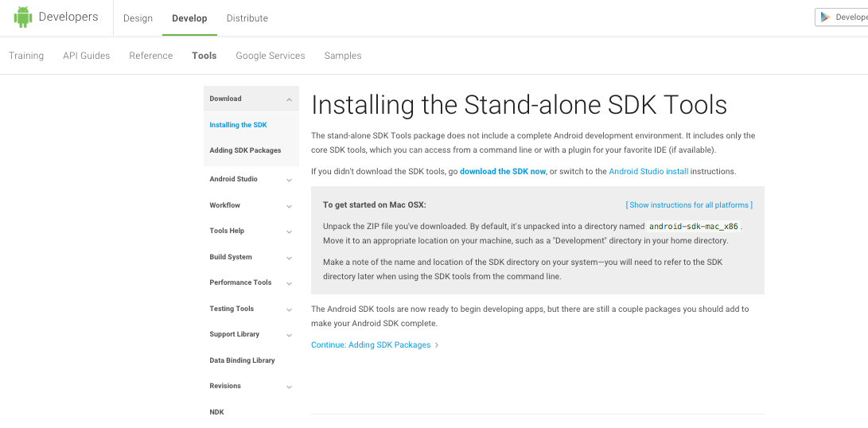Viewport: 868px width, 428px height.
Task: Expand the Performance Tools section chevron
Action: tap(289, 283)
